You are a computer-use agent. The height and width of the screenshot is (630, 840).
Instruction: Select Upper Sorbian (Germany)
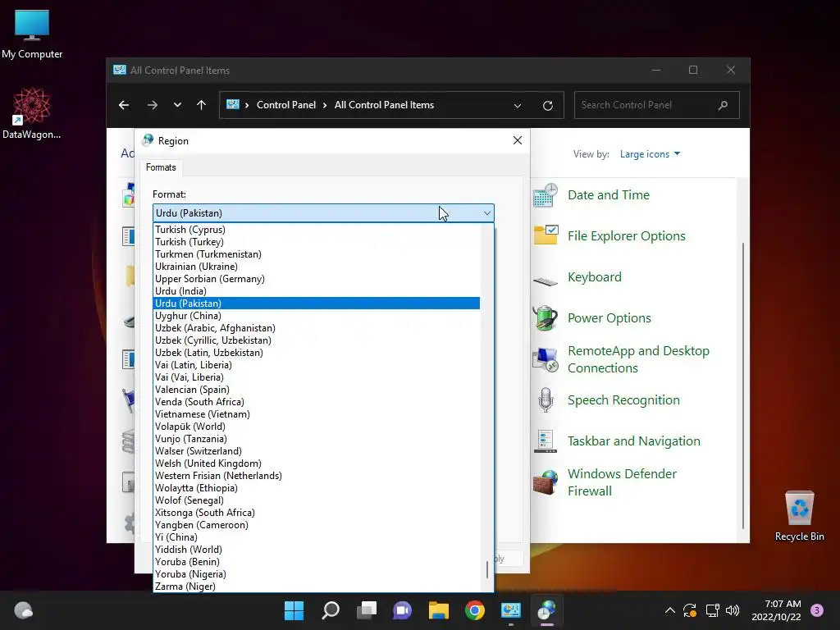click(x=316, y=279)
